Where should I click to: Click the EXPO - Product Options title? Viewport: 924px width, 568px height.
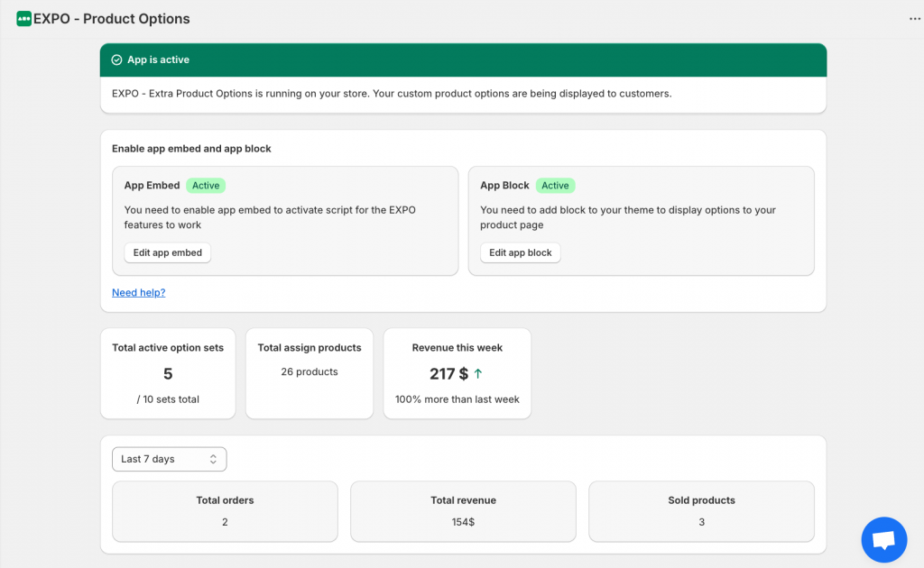click(112, 19)
